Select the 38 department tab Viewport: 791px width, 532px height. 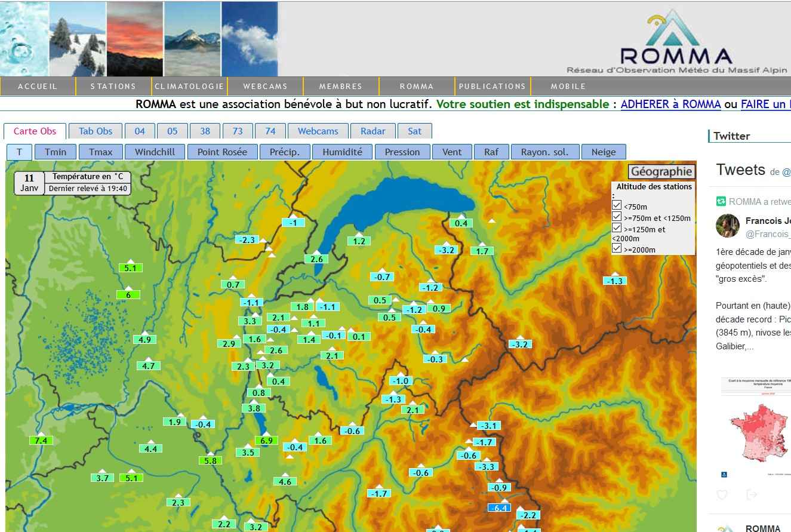pos(205,131)
